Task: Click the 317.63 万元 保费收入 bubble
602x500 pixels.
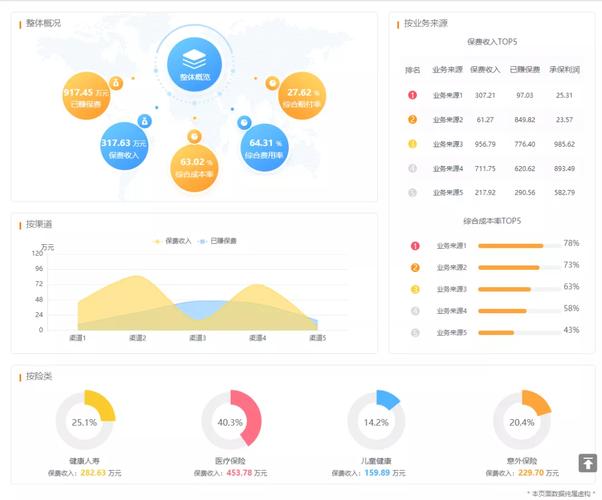Action: (124, 146)
